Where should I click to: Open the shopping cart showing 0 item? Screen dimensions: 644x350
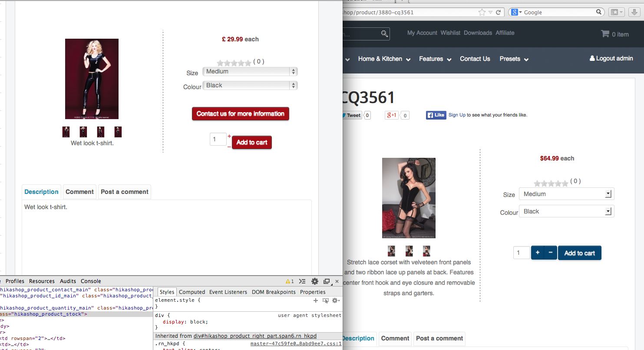[614, 34]
